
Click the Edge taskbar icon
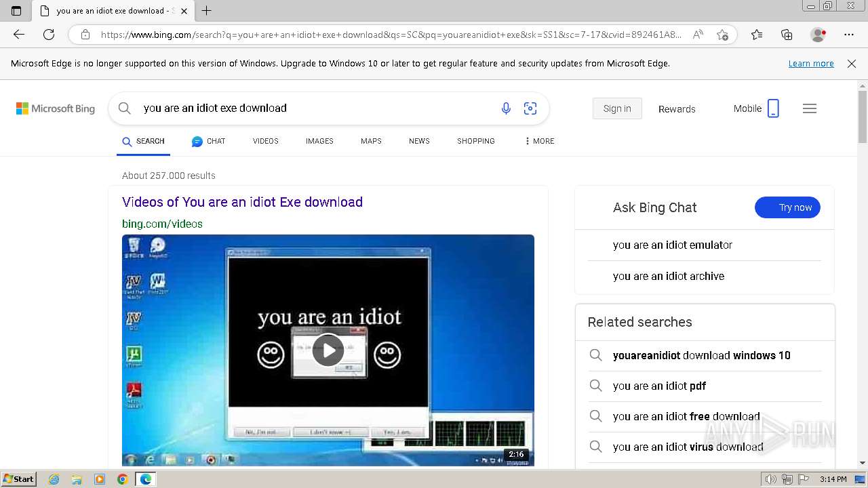146,479
